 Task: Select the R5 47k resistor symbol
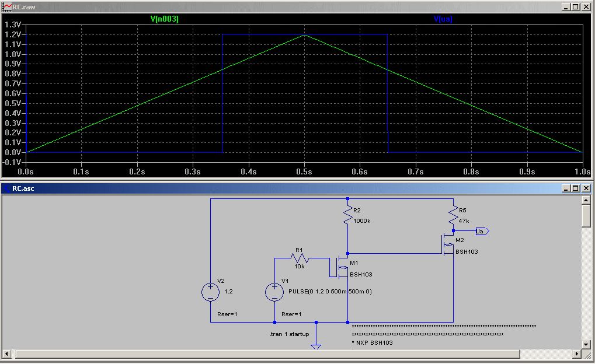454,215
